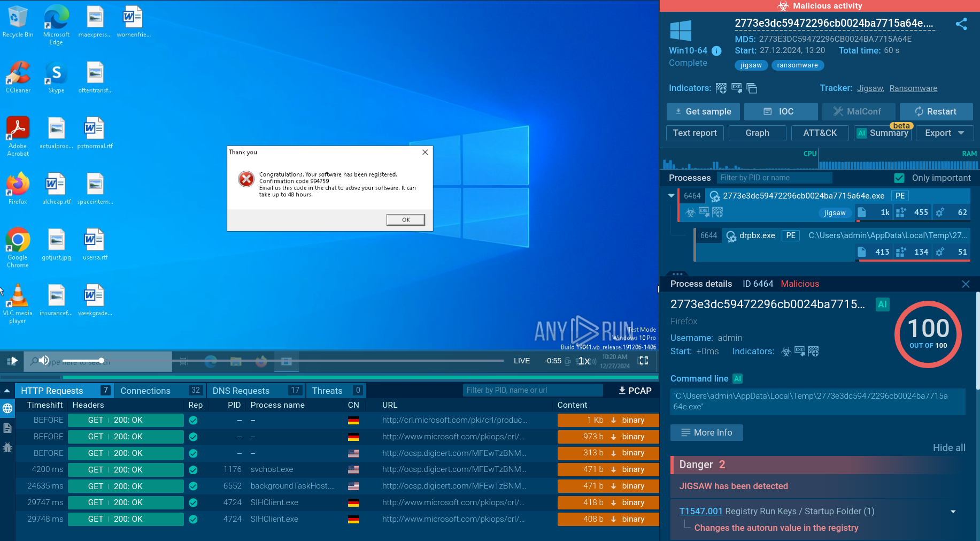
Task: Click the share icon next to sample hash
Action: click(x=961, y=24)
